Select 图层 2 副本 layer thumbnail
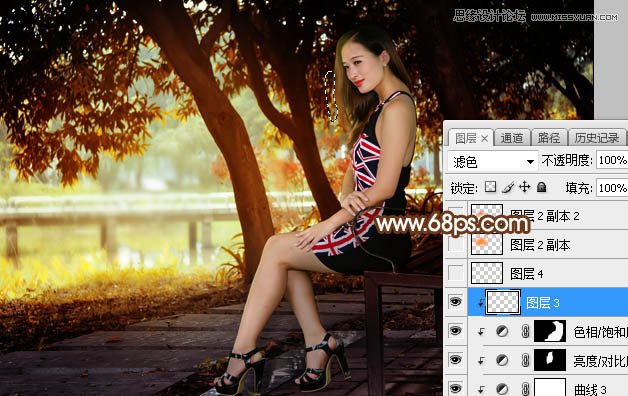This screenshot has width=628, height=396. point(487,244)
